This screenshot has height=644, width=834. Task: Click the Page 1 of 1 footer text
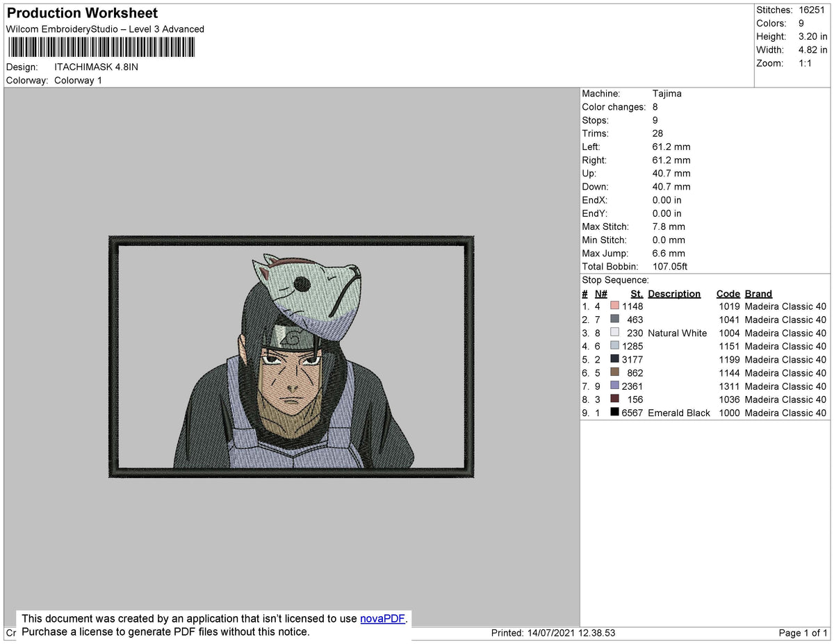(804, 632)
